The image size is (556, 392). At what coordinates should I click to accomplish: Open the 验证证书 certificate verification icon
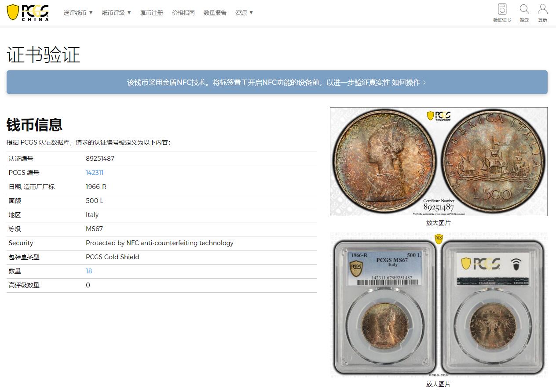(x=502, y=13)
